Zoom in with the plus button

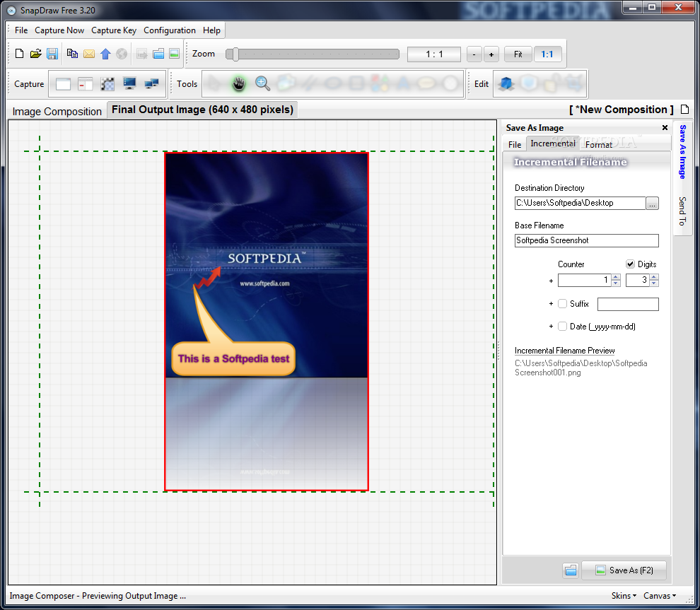491,54
